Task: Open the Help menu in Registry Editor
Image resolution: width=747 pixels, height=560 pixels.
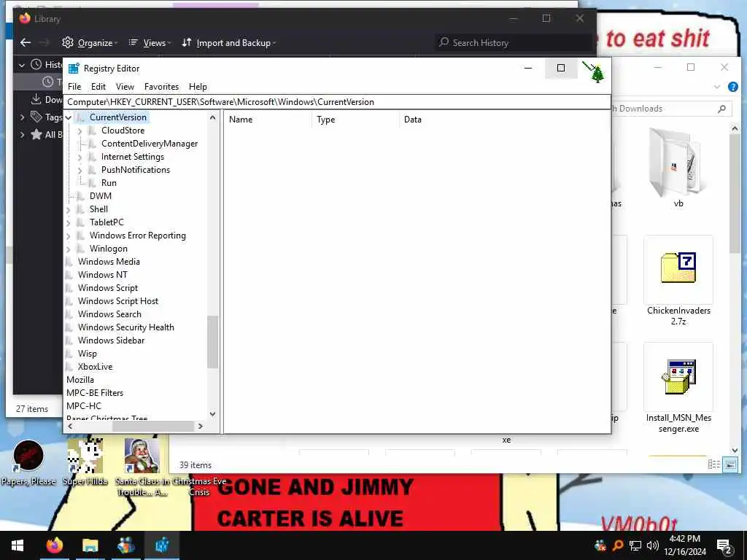Action: [x=198, y=87]
